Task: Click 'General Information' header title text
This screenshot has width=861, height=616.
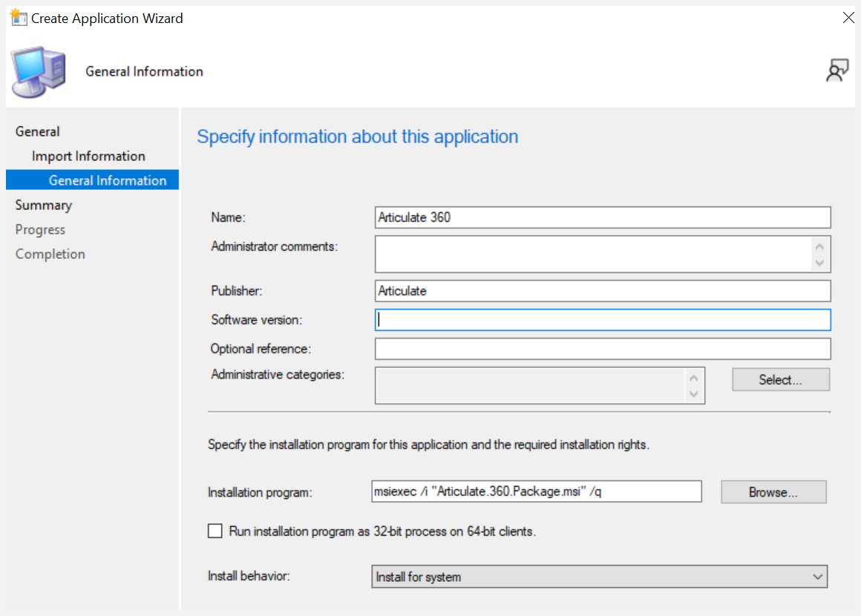Action: 145,71
